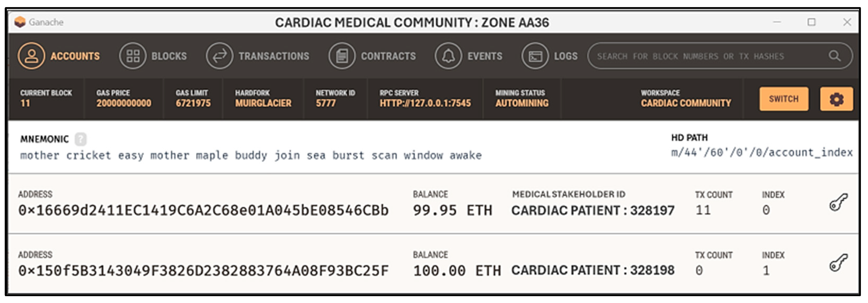Viewport: 868px width, 303px height.
Task: Show private key for patient 328198
Action: pyautogui.click(x=838, y=263)
